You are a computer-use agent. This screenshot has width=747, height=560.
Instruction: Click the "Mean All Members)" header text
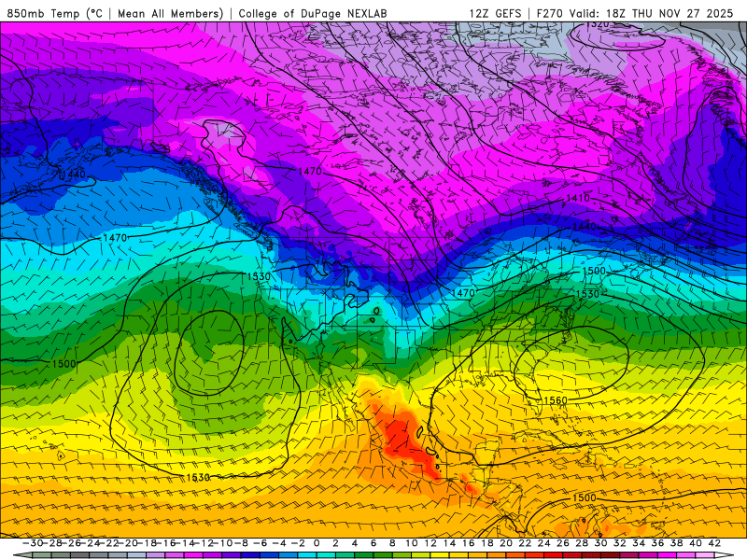[171, 13]
